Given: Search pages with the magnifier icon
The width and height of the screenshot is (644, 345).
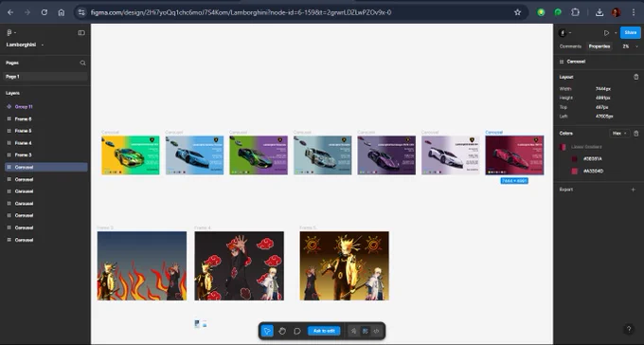Looking at the screenshot, I should [x=82, y=63].
